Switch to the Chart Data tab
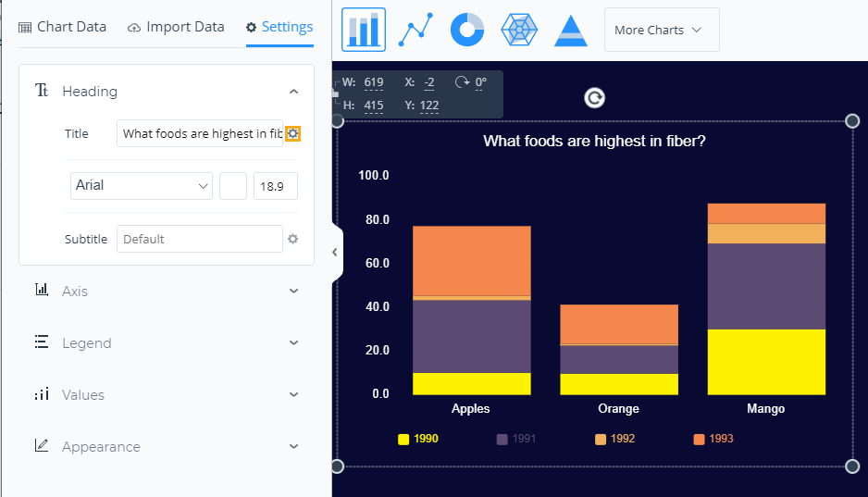The image size is (868, 497). (x=63, y=27)
